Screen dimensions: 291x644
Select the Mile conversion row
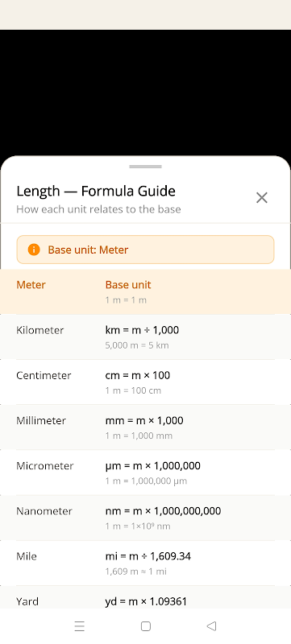(x=145, y=563)
